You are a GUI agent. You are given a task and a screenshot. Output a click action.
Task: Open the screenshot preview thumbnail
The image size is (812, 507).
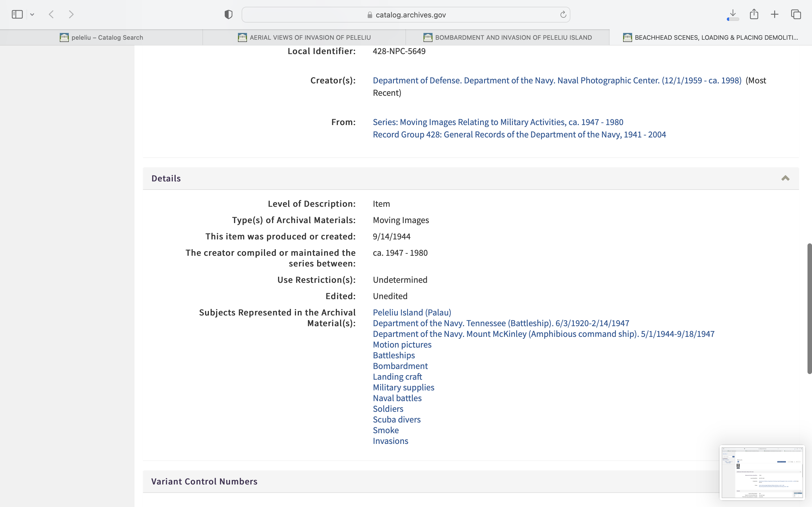point(762,472)
